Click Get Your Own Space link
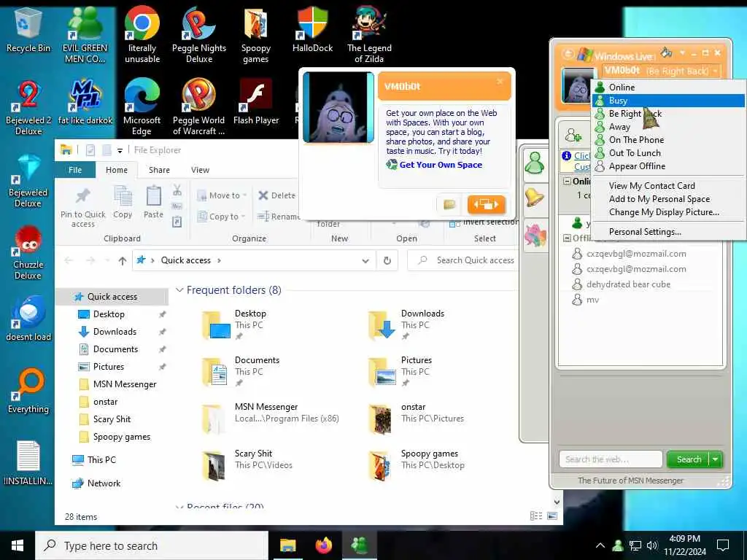Viewport: 747px width, 560px height. pyautogui.click(x=441, y=165)
